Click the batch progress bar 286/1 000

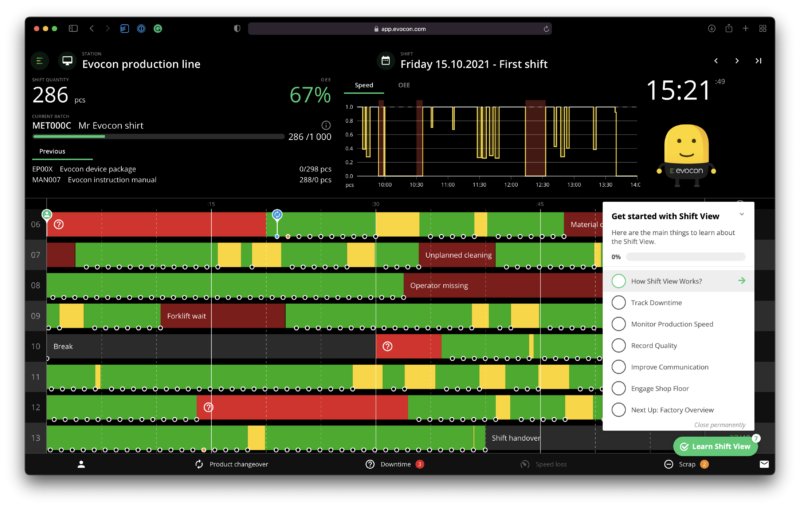[158, 137]
